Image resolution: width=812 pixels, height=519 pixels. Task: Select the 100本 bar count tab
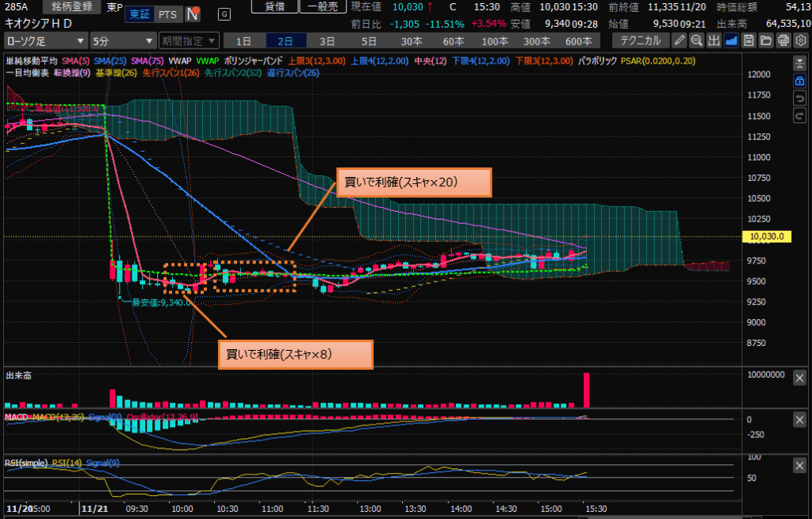pyautogui.click(x=495, y=40)
